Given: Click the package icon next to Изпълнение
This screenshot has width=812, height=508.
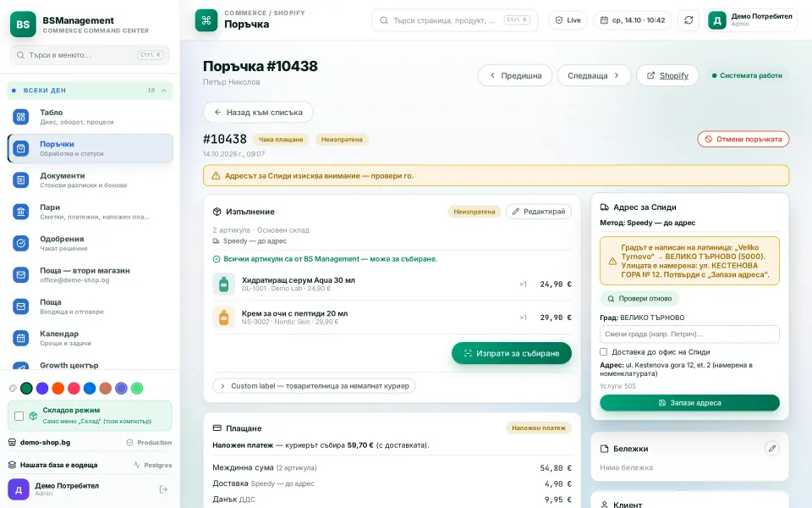Looking at the screenshot, I should tap(217, 212).
